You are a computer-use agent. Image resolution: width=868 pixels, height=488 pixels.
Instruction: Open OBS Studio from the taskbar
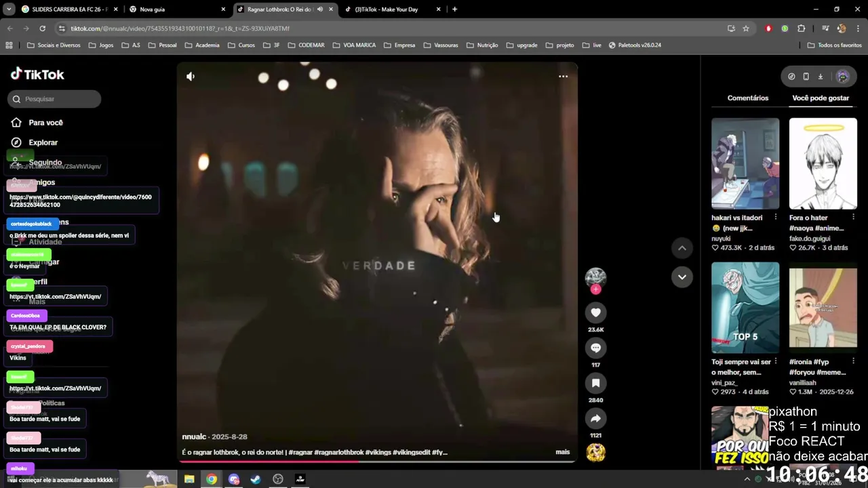click(278, 479)
